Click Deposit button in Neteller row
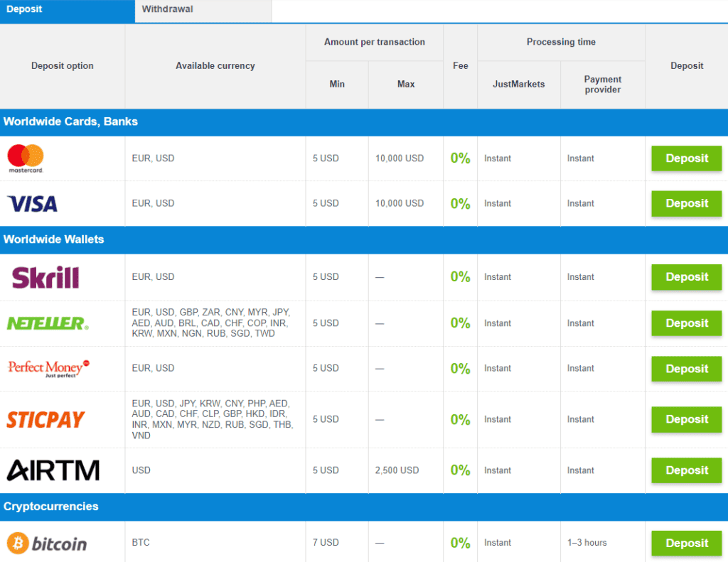 point(687,323)
